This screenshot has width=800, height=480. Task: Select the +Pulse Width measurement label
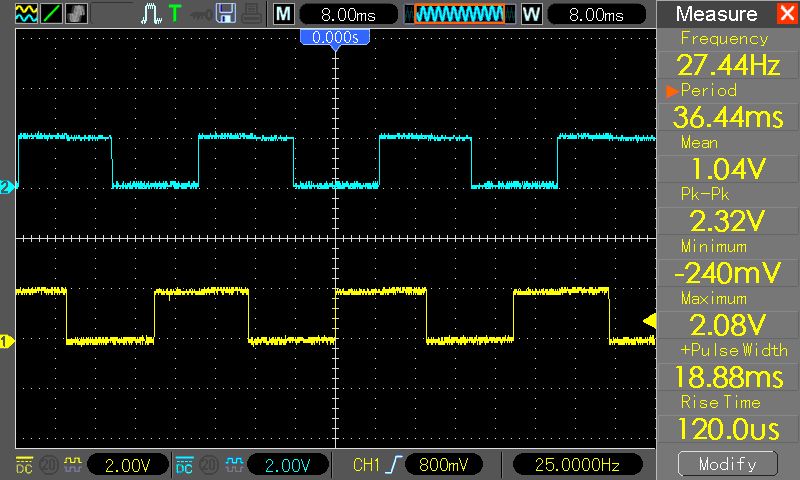pos(734,350)
